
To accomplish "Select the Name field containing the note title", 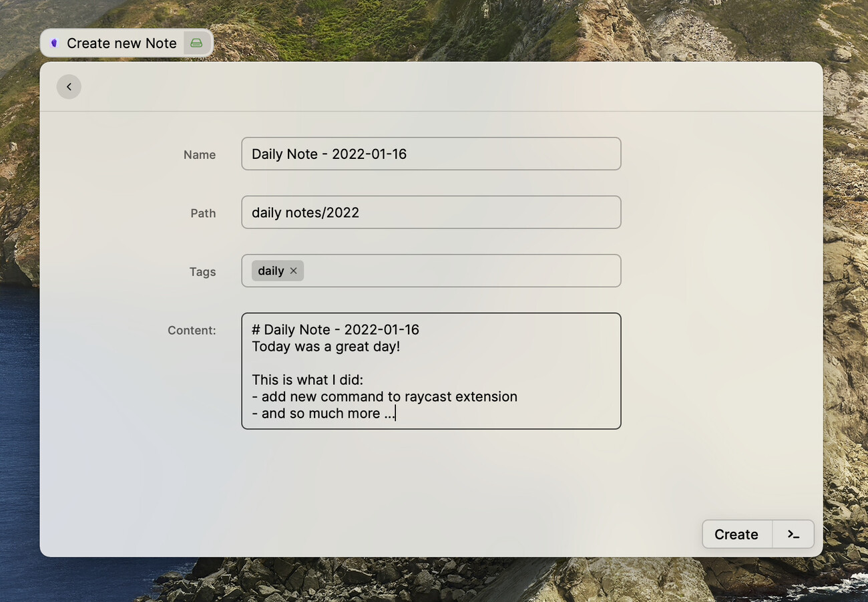I will click(431, 153).
